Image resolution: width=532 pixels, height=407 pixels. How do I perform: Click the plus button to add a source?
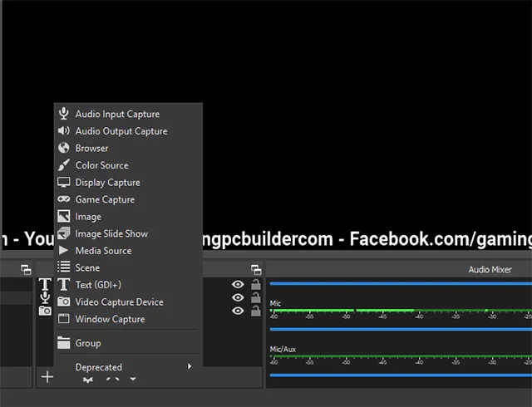(x=47, y=377)
